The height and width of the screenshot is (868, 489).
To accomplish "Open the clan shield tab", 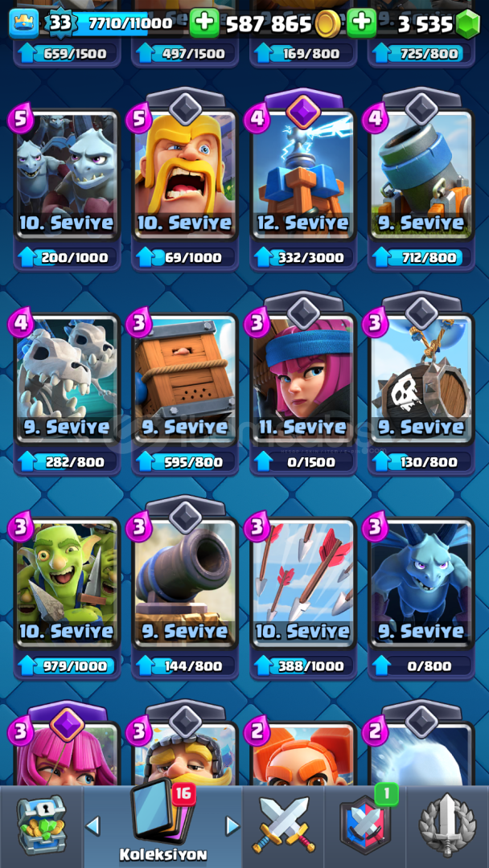I will pyautogui.click(x=365, y=825).
